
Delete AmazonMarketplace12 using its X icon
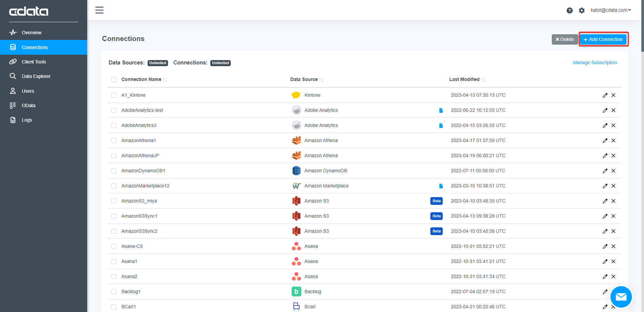coord(613,186)
